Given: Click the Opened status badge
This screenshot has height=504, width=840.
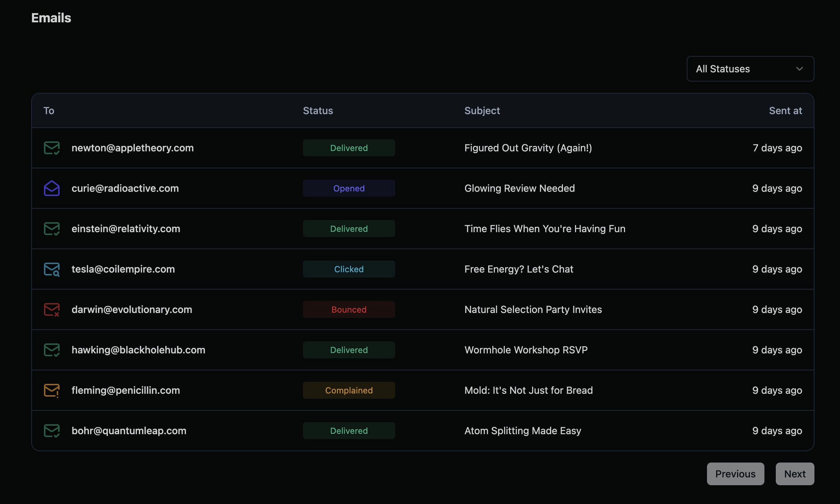Looking at the screenshot, I should point(349,188).
